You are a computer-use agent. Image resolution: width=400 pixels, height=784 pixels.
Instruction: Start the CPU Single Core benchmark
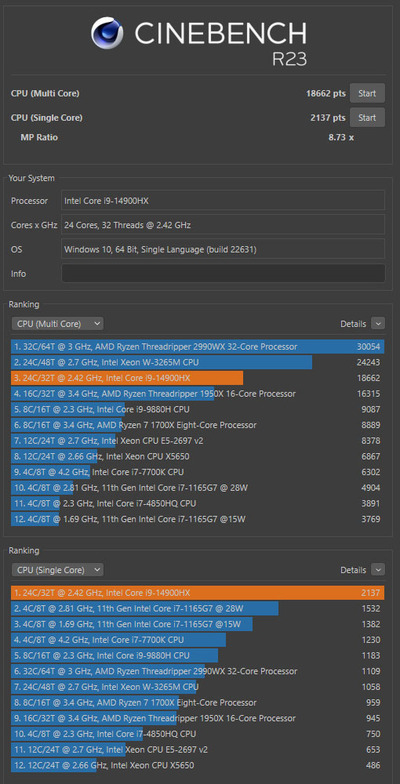367,118
